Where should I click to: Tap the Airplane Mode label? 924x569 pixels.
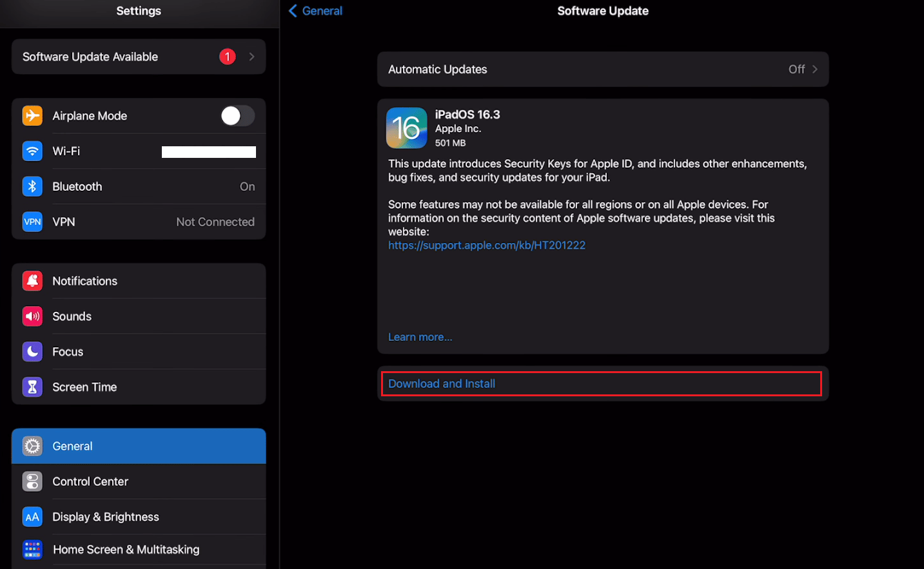(90, 116)
